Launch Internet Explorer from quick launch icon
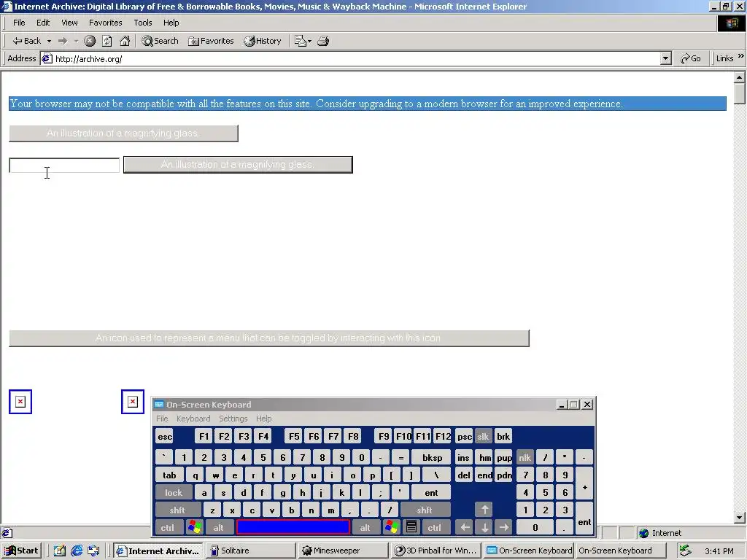Viewport: 747px width, 560px height. (77, 551)
